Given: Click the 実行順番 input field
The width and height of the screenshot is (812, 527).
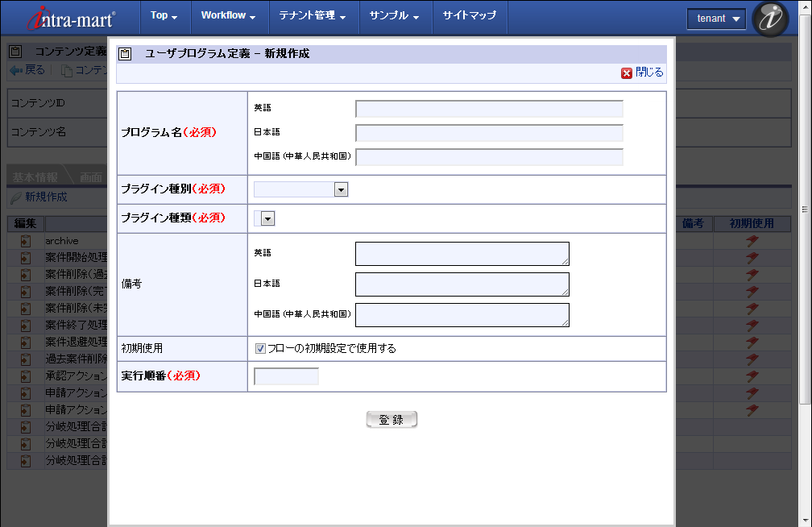Looking at the screenshot, I should tap(286, 376).
